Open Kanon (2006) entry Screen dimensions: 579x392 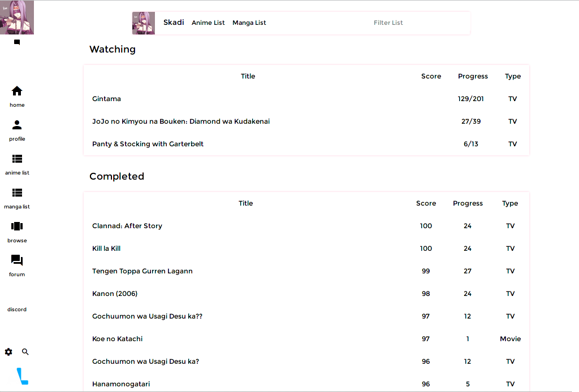click(115, 294)
